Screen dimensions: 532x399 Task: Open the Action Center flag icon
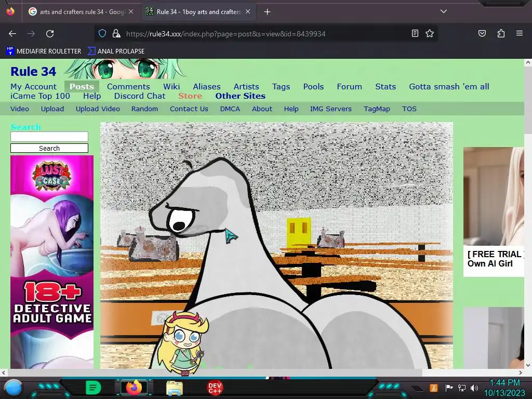point(449,388)
